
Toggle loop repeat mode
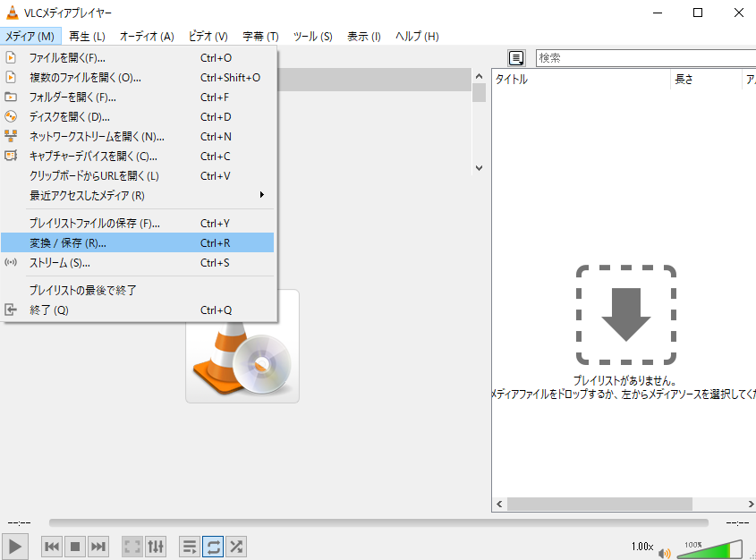pyautogui.click(x=213, y=547)
